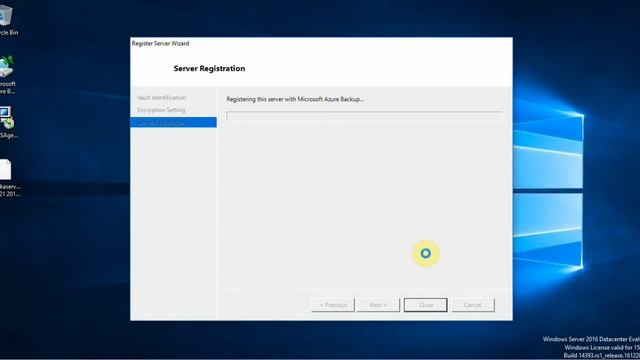The height and width of the screenshot is (360, 640).
Task: Click the Next button in wizard
Action: click(x=378, y=305)
